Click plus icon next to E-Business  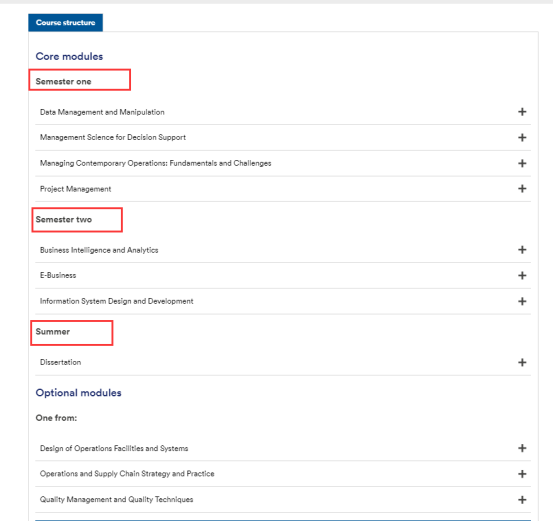tap(522, 276)
